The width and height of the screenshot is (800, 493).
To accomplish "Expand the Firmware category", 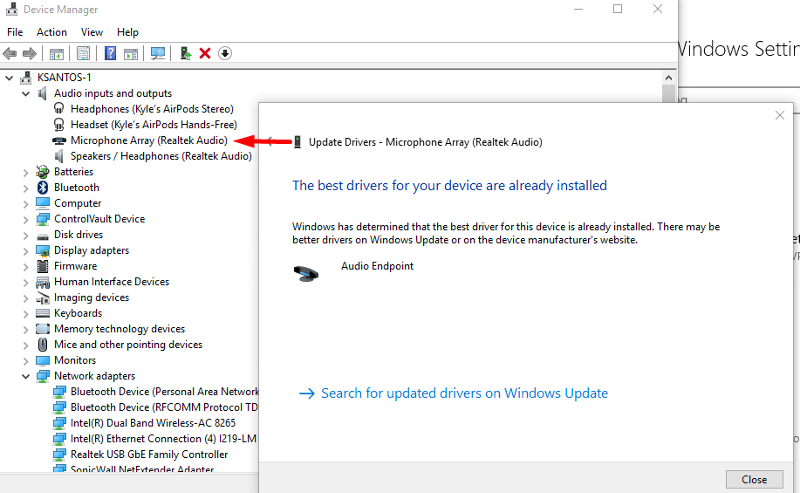I will point(26,267).
